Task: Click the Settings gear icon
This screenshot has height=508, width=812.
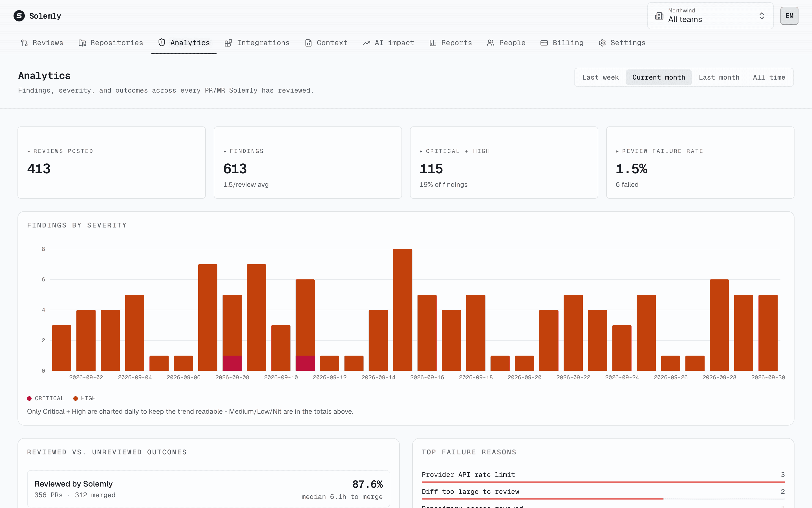Action: click(x=602, y=43)
